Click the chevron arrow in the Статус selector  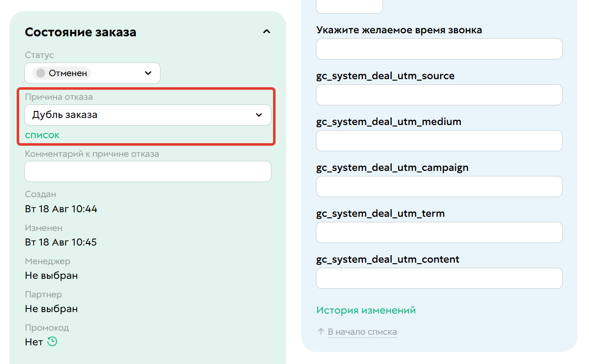[148, 73]
